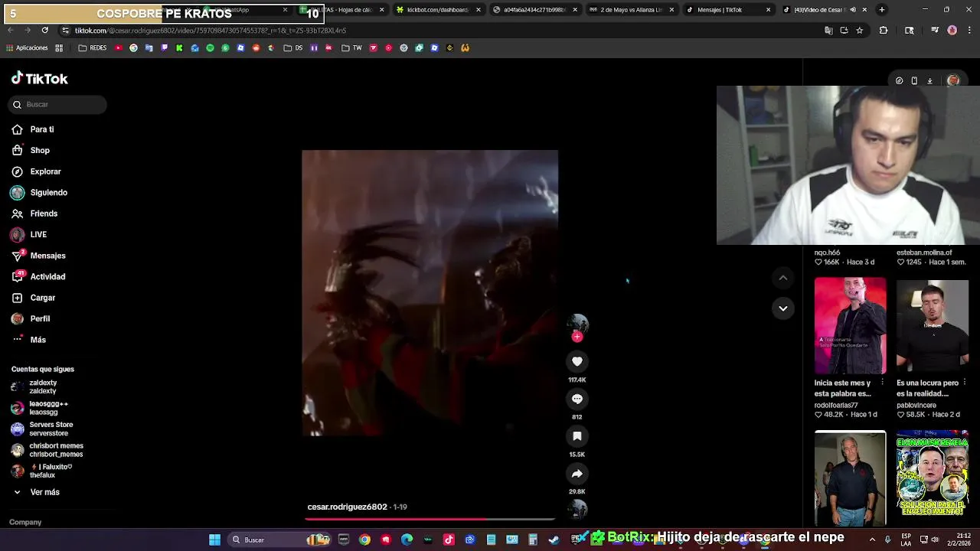Open man in navy polo thumbnail
Viewport: 980px width, 551px height.
pyautogui.click(x=850, y=478)
